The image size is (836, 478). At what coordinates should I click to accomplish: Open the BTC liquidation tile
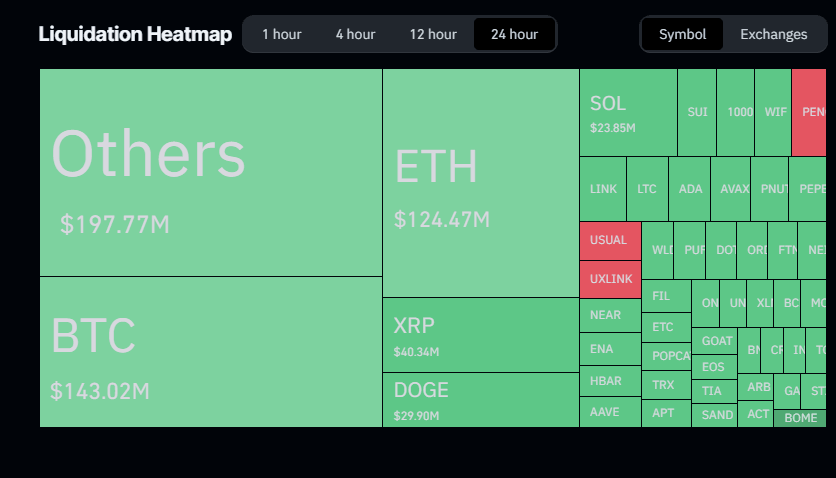pos(210,352)
